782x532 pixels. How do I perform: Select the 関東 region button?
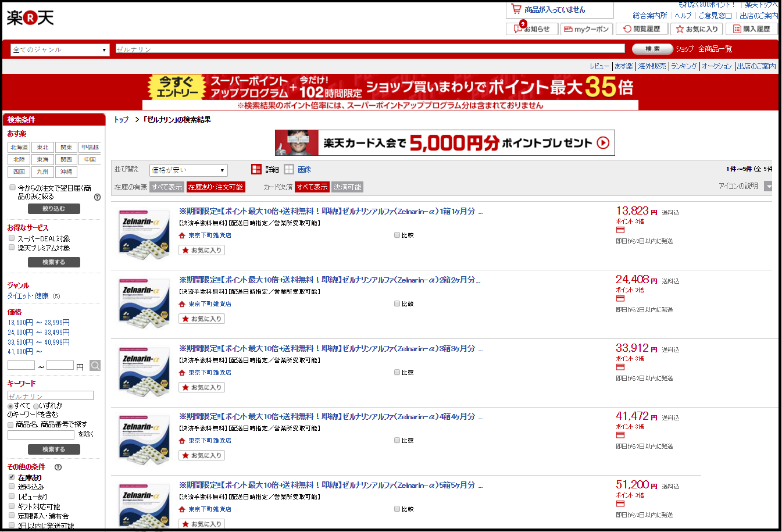tap(66, 148)
